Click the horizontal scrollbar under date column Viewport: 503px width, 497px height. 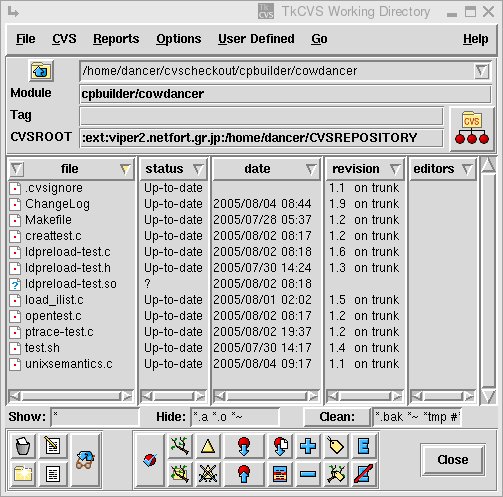(266, 396)
